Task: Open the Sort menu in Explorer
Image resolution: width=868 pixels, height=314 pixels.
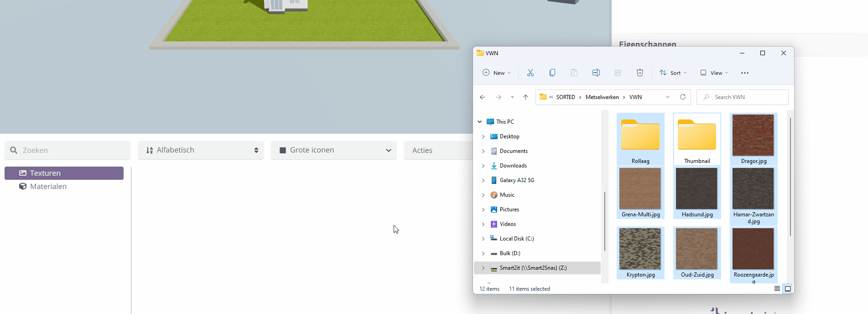Action: tap(673, 73)
